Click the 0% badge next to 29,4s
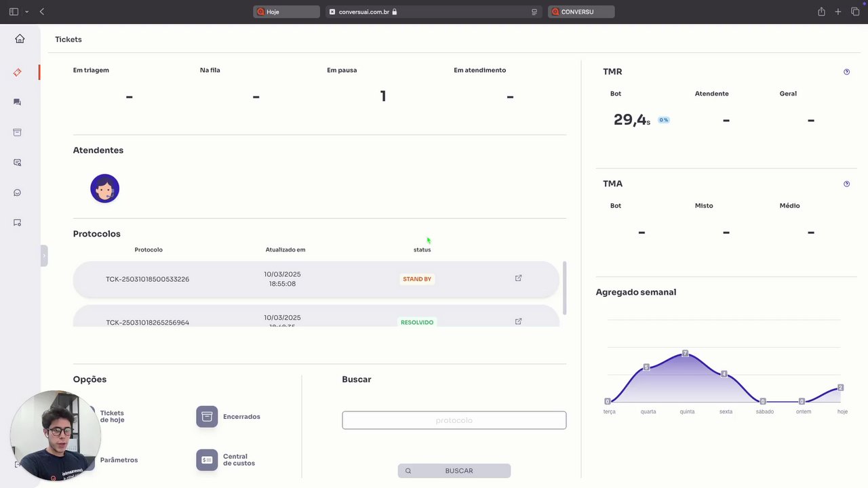The height and width of the screenshot is (488, 868). (663, 120)
